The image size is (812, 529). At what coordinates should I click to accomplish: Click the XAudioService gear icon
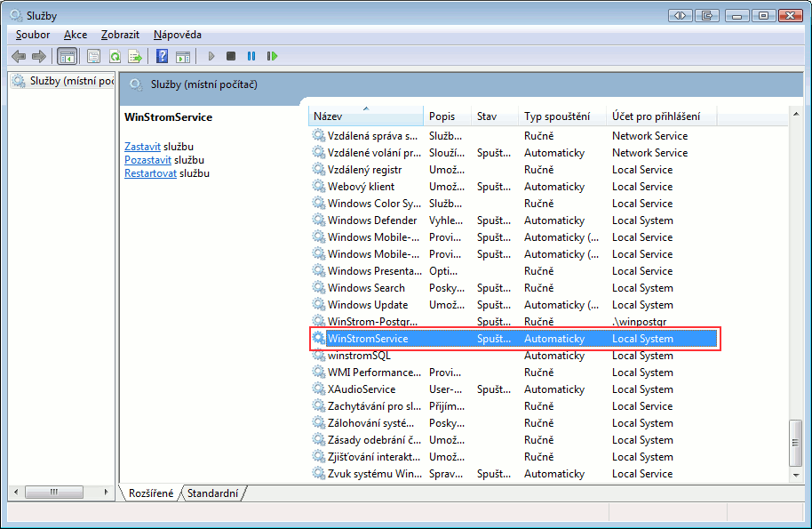point(318,389)
